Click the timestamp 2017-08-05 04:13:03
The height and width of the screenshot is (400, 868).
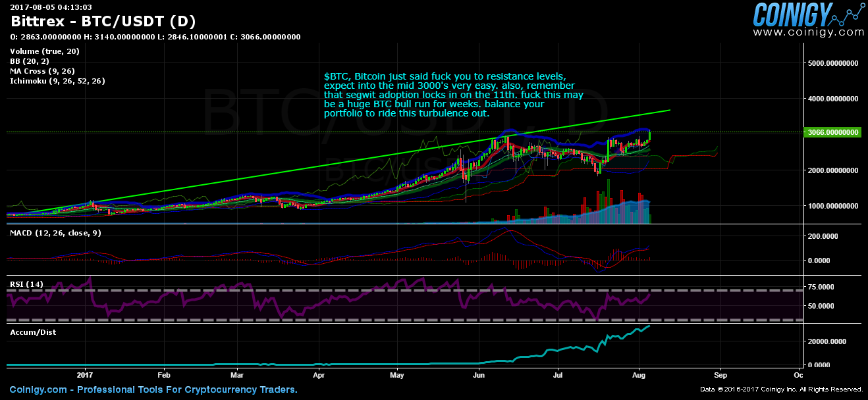point(51,7)
